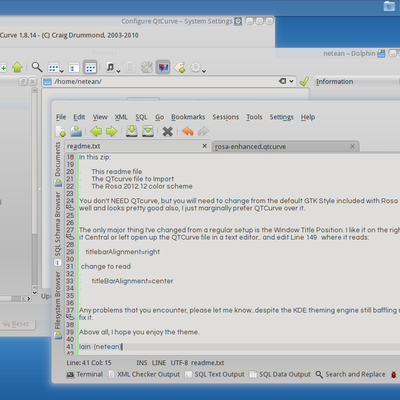This screenshot has height=400, width=400.
Task: Click the red bug icon in Kate's bottom bar
Action: [394, 374]
